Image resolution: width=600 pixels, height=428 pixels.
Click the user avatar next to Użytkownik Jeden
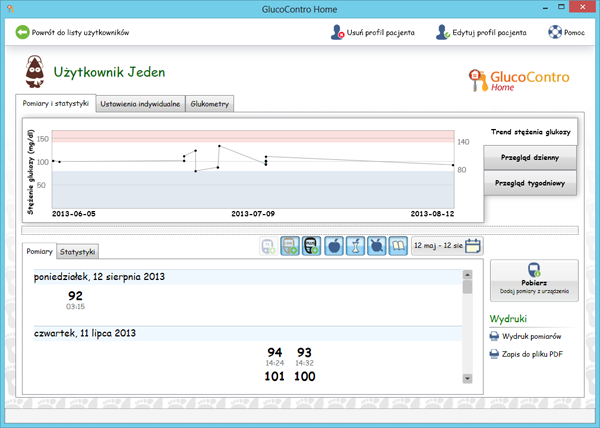[x=34, y=72]
